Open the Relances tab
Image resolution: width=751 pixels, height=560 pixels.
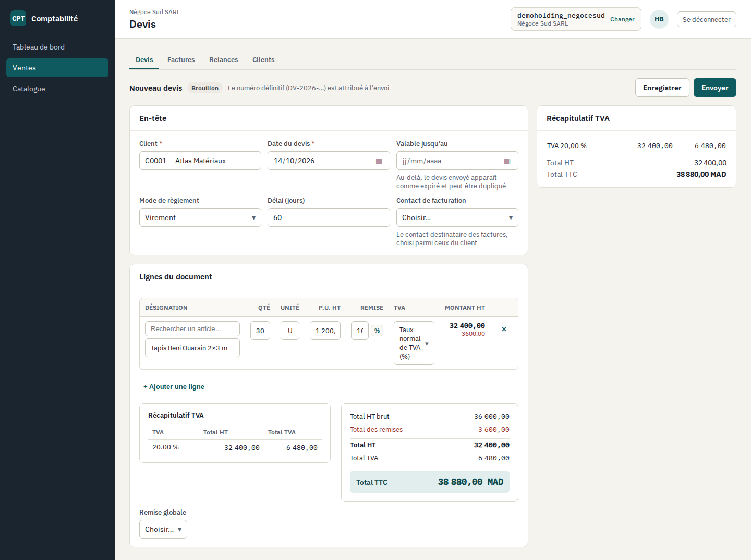[224, 60]
